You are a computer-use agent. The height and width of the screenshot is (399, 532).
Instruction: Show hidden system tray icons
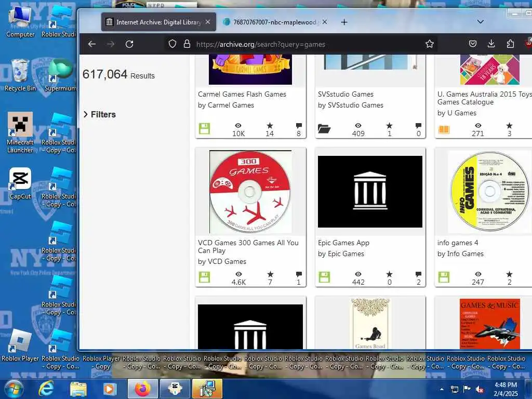442,389
